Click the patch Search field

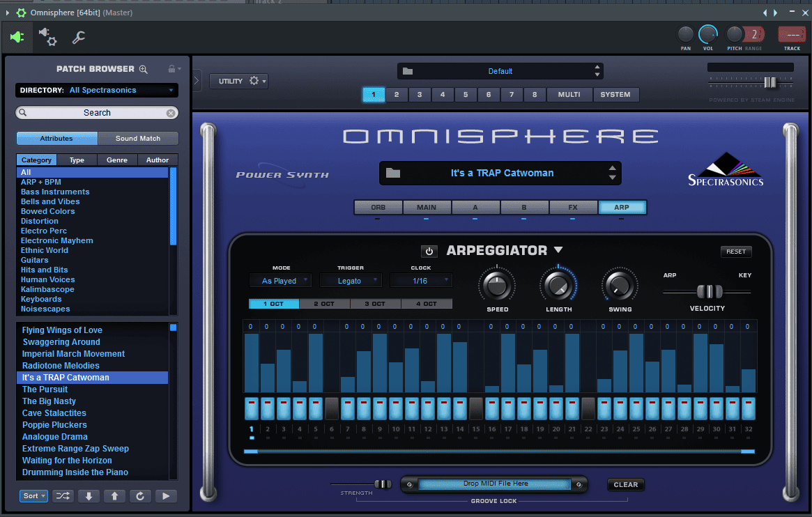(x=97, y=113)
